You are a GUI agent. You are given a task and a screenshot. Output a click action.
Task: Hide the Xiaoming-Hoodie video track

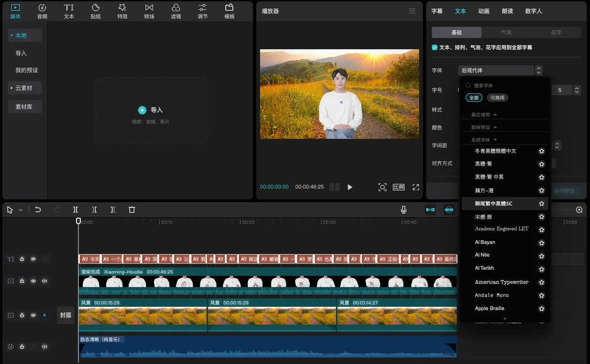tap(33, 281)
